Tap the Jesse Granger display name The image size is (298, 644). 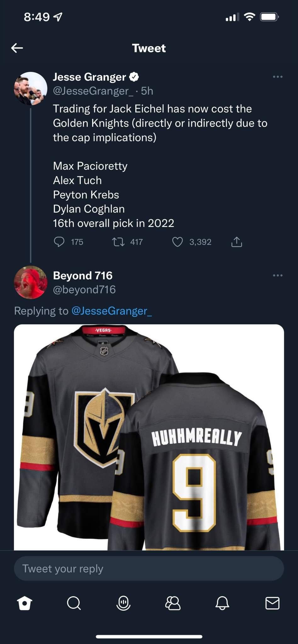[89, 77]
